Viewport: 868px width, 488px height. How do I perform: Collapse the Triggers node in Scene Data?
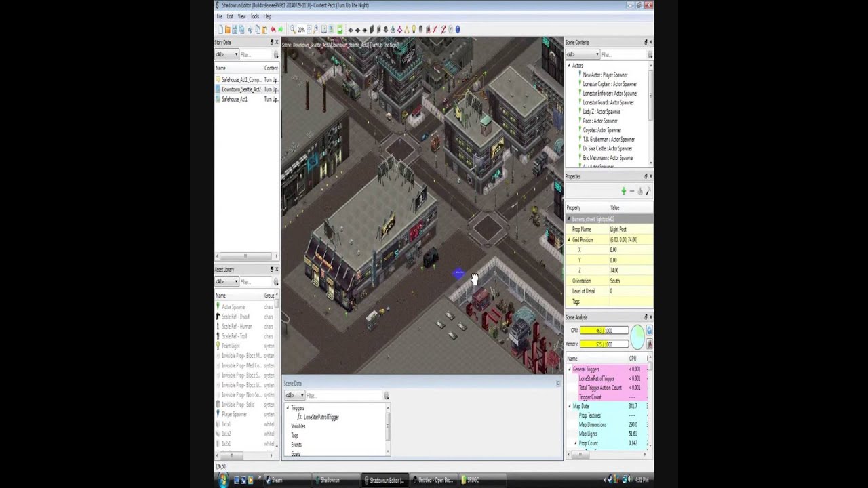(x=288, y=408)
